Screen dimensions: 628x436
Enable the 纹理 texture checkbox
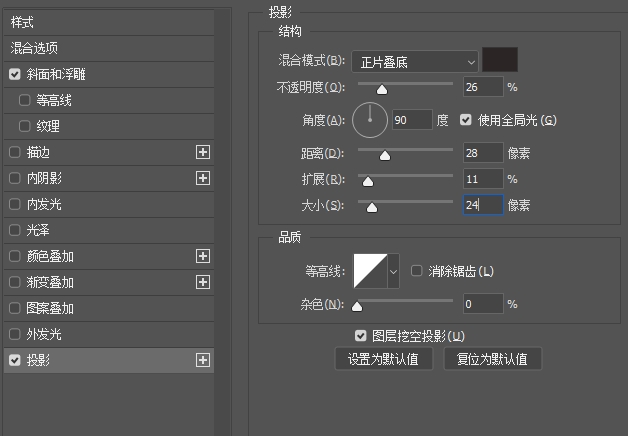pyautogui.click(x=24, y=126)
